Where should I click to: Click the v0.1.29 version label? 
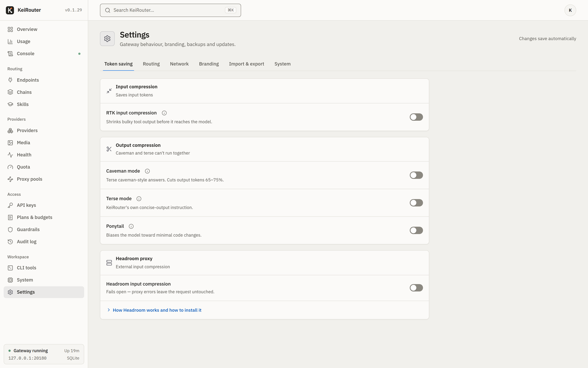coord(73,10)
